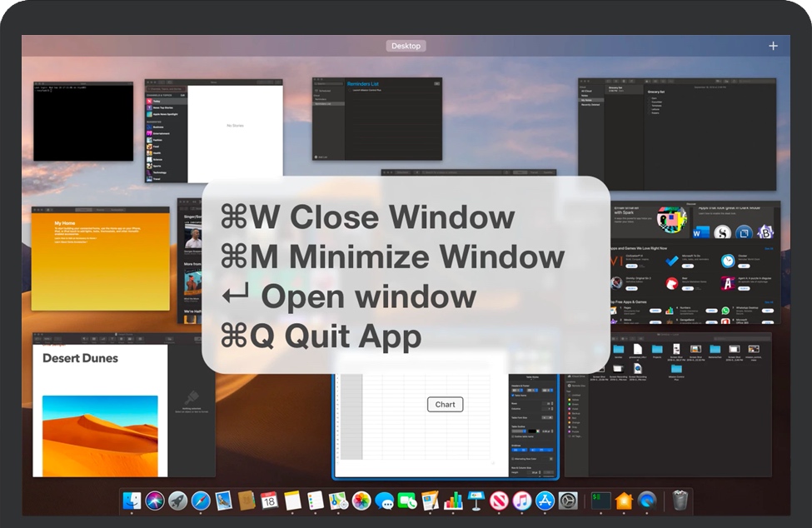
Task: Enable Alternating Row Color in the table inspector
Action: pyautogui.click(x=512, y=459)
